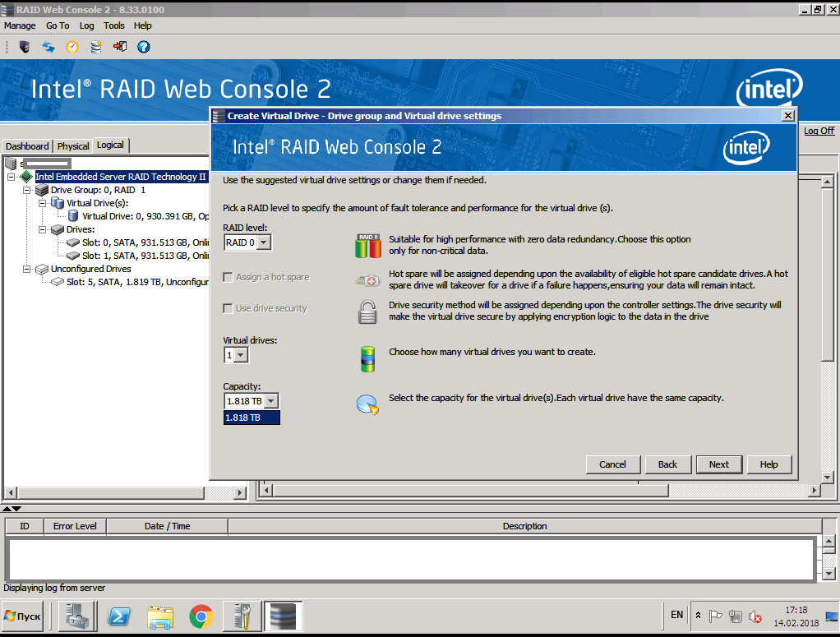Click the Back button

tap(667, 464)
